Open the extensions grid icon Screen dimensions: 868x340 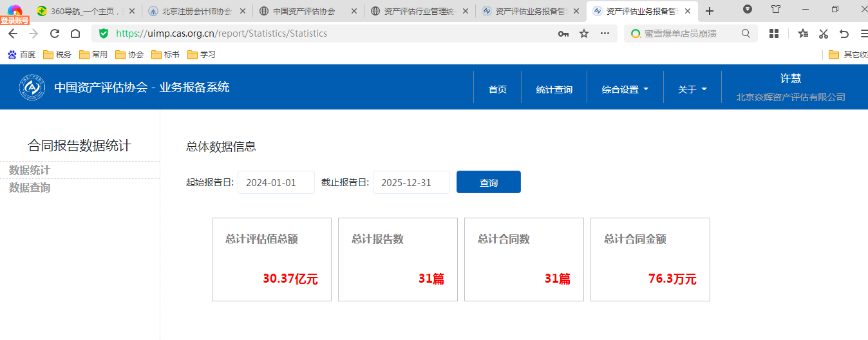(774, 33)
